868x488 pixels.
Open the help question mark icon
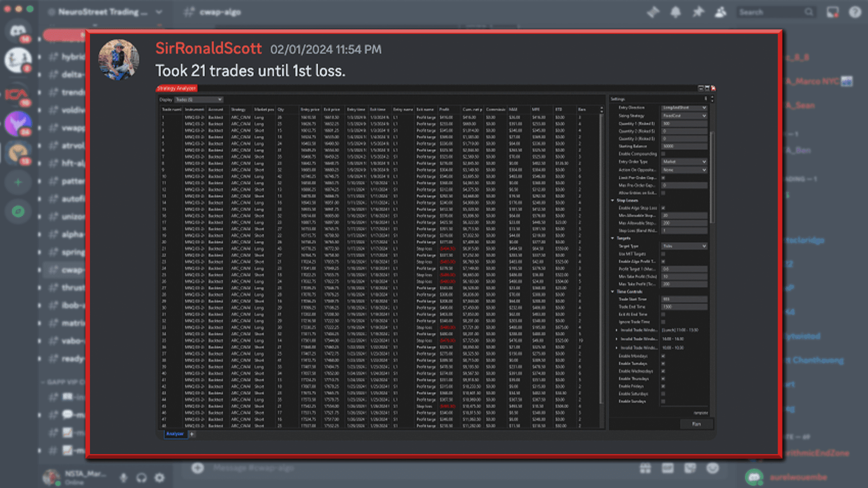coord(854,12)
